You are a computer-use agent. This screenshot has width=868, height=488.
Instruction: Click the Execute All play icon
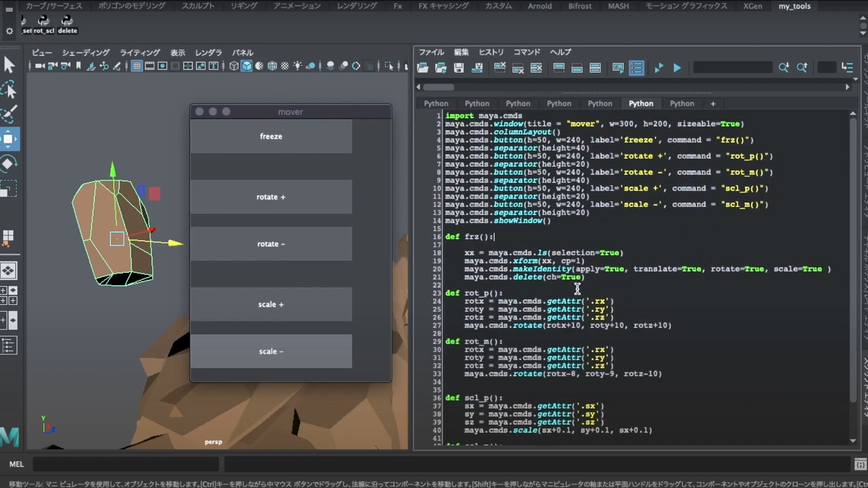tap(659, 68)
